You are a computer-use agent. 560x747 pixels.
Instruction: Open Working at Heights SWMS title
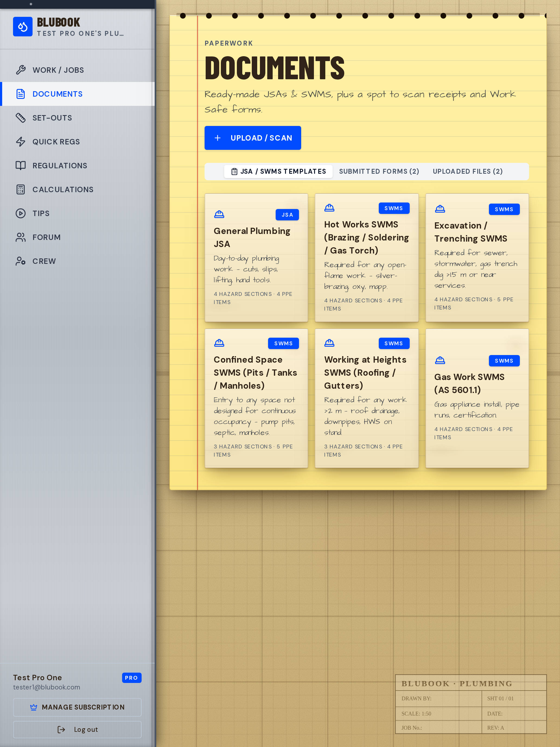click(365, 372)
